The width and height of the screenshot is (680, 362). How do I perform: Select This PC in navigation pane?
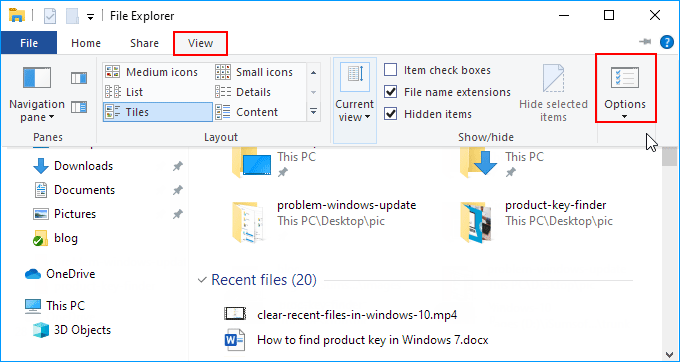[65, 306]
